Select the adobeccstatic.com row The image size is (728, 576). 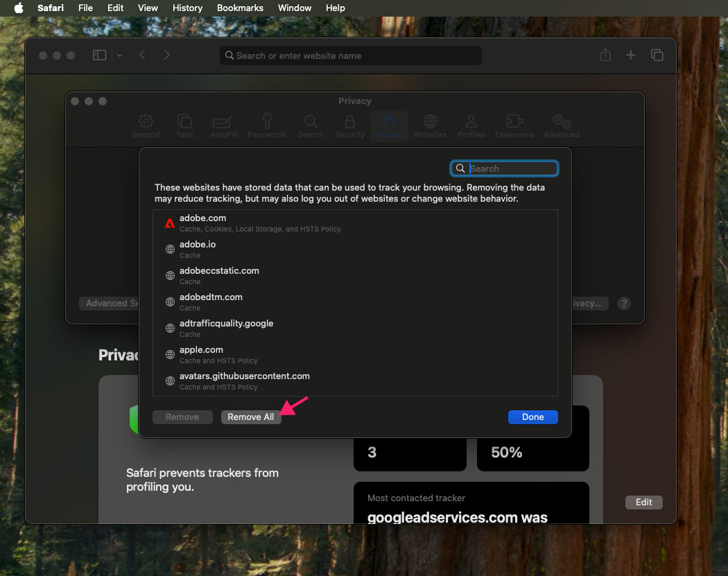pyautogui.click(x=355, y=276)
